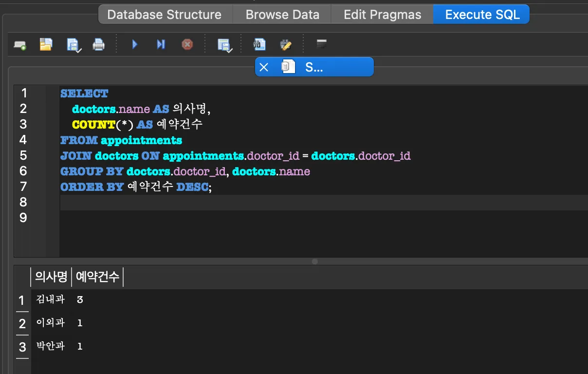Click the 예약건수 column header
Image resolution: width=588 pixels, height=374 pixels.
97,277
